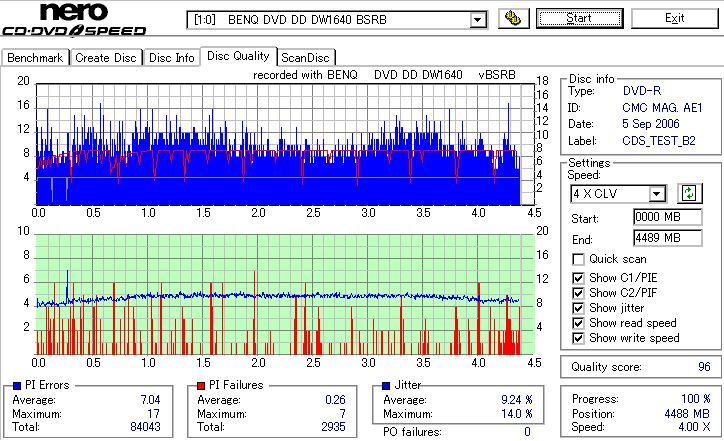Click the green refresh speed icon
Viewport: 724px width, 441px height.
coord(689,193)
